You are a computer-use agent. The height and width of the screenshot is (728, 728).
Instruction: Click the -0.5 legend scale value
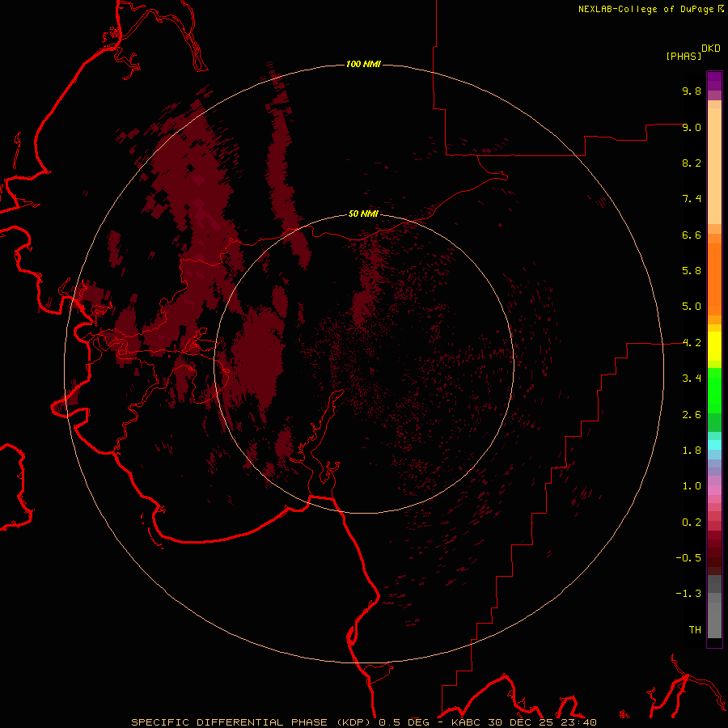688,558
